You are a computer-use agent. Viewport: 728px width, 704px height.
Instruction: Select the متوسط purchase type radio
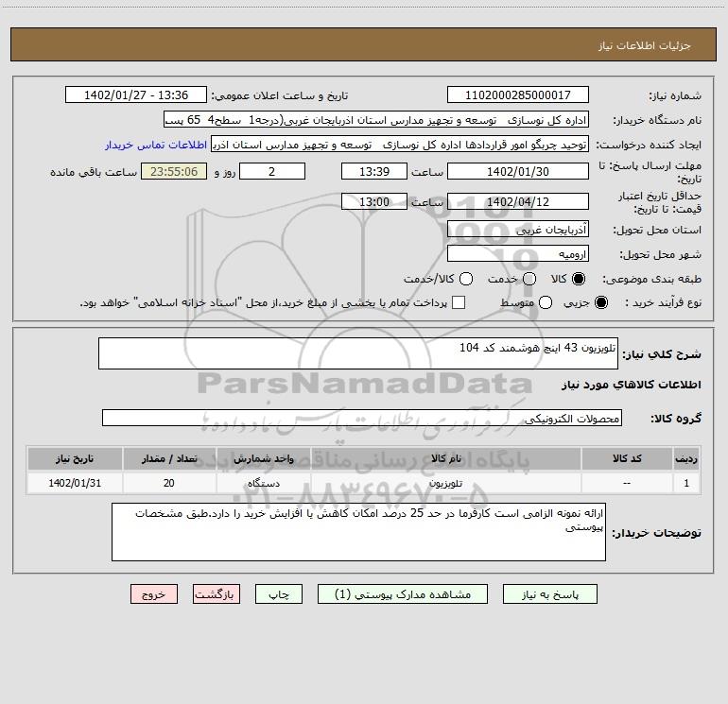546,302
